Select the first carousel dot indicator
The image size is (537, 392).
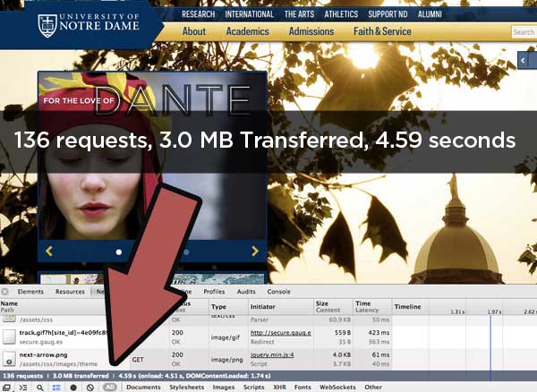(119, 252)
